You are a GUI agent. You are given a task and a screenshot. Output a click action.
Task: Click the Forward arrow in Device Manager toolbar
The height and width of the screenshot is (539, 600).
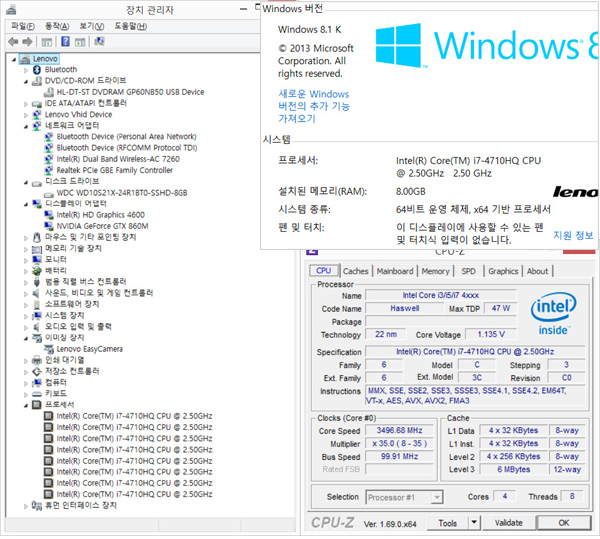click(x=27, y=41)
